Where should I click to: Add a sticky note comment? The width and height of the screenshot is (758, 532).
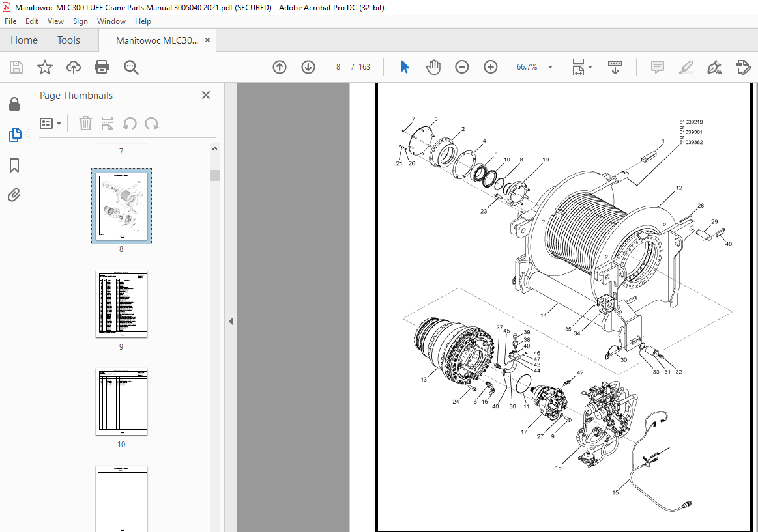pyautogui.click(x=657, y=67)
